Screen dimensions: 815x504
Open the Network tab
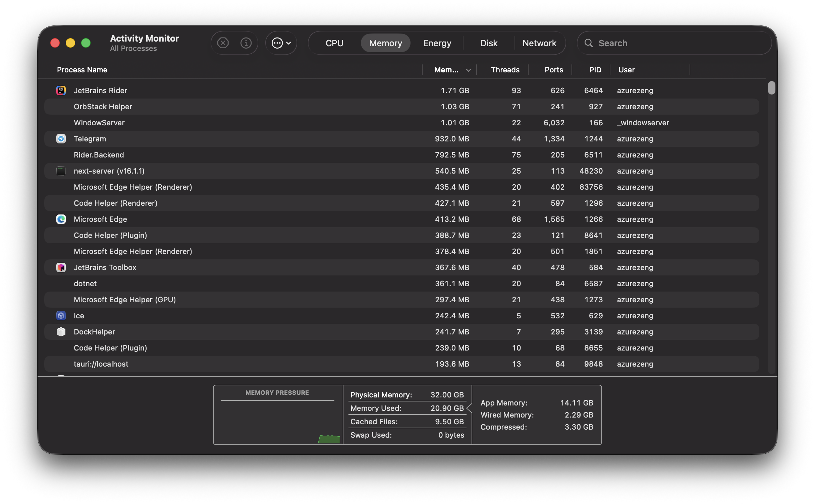coord(539,43)
